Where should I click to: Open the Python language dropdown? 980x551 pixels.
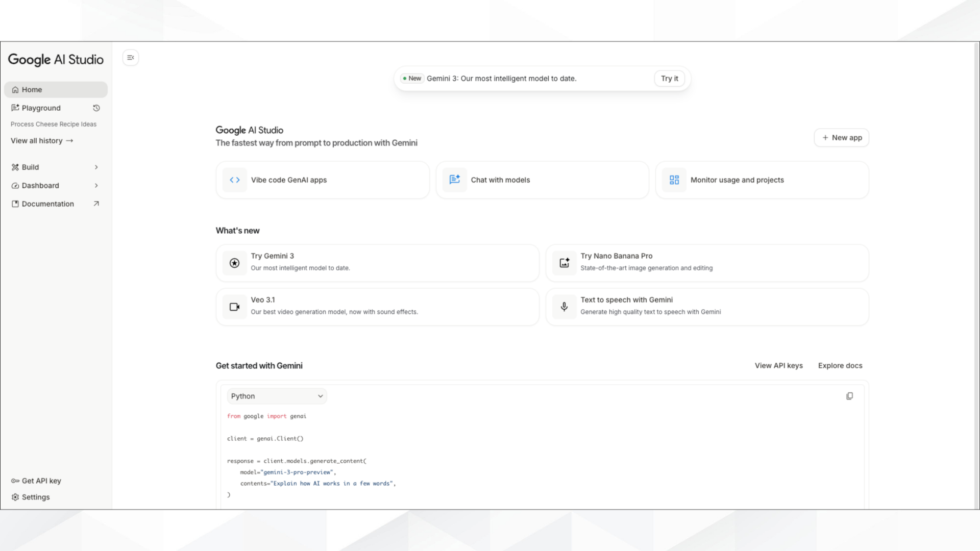[277, 396]
